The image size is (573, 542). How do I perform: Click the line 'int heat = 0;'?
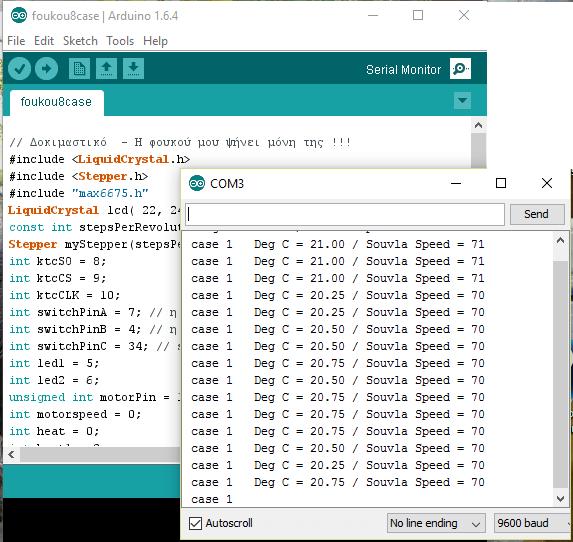54,432
